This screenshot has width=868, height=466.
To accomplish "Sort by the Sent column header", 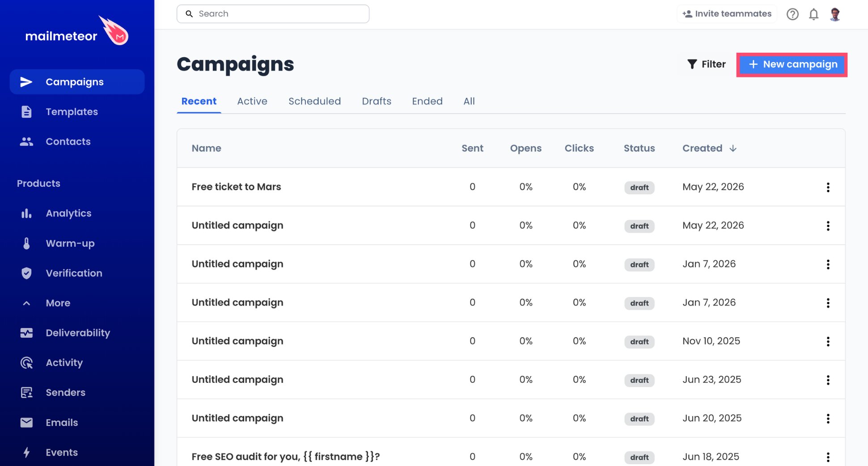I will [472, 148].
